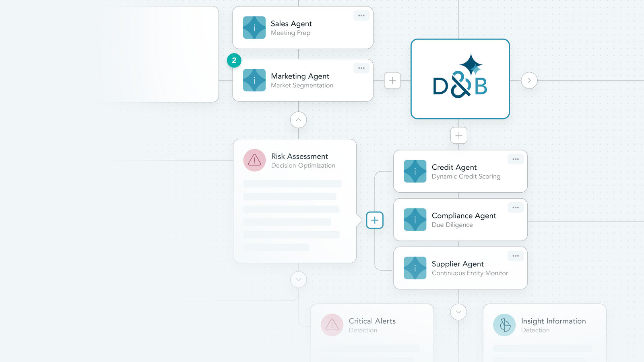Select Detection text under Insight Information

(535, 330)
